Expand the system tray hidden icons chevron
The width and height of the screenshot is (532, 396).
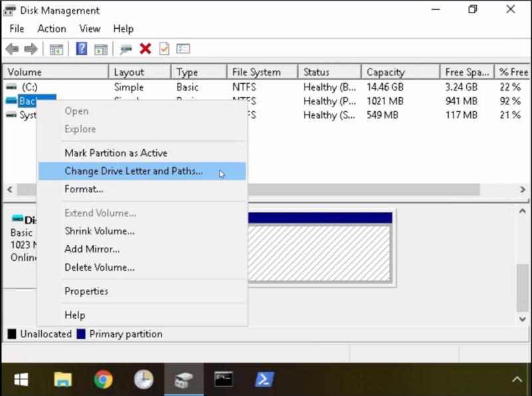point(517,379)
